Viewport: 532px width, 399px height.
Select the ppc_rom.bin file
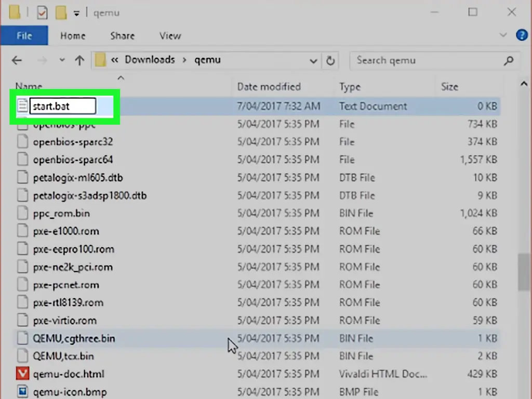click(x=61, y=214)
